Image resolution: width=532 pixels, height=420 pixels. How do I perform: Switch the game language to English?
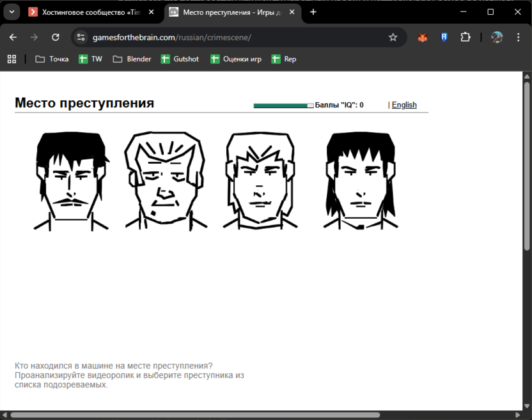point(404,105)
